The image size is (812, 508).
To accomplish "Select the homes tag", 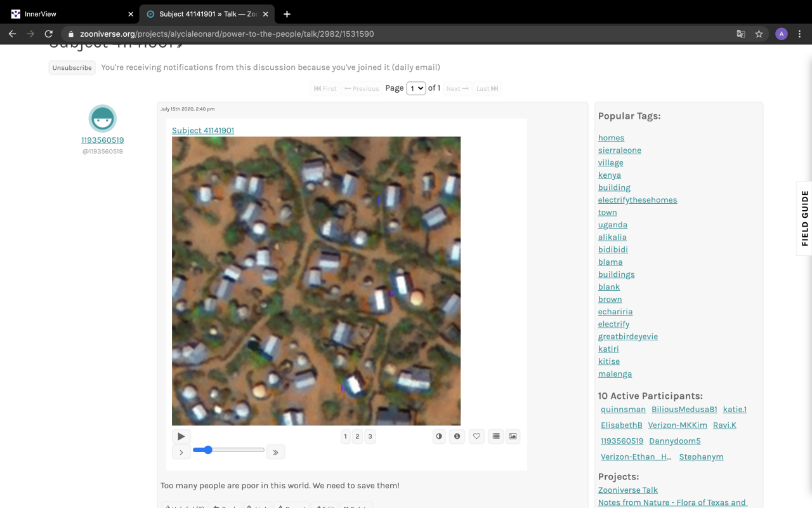I will pos(611,138).
